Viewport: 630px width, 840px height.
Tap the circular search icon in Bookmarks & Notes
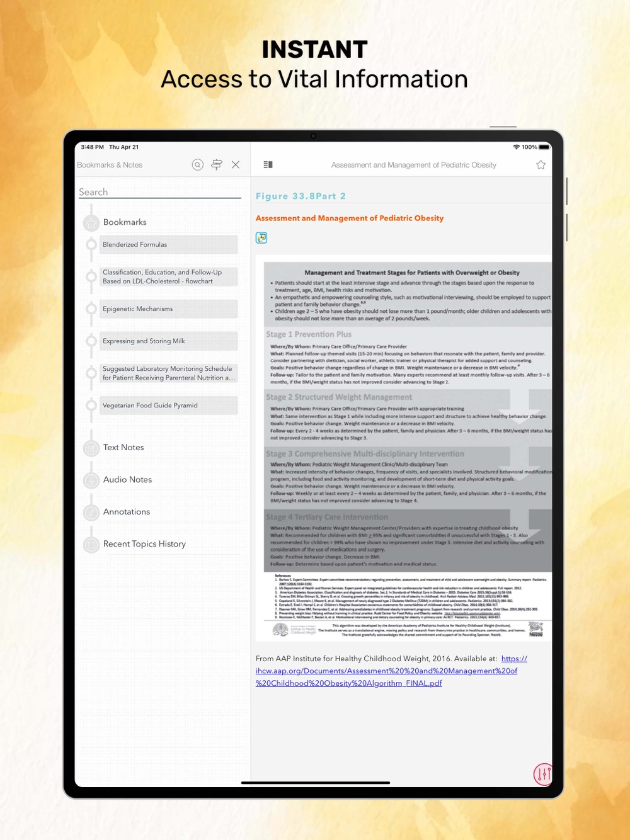(x=198, y=165)
